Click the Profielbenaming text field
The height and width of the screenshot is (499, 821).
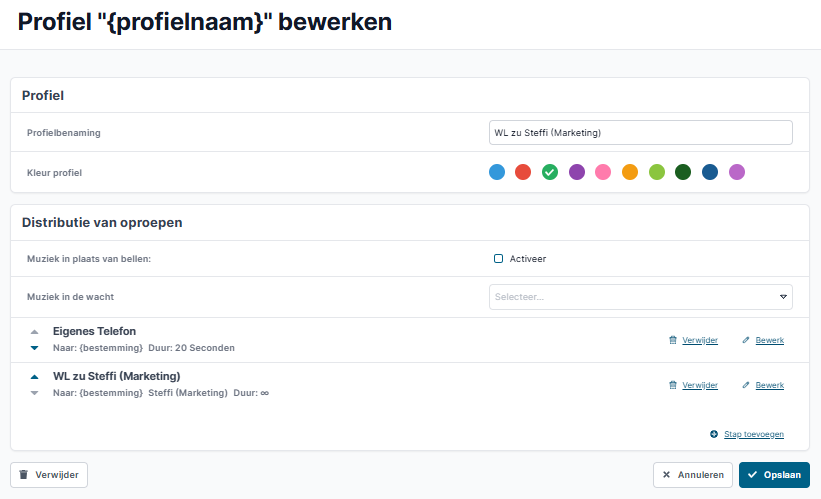coord(640,132)
